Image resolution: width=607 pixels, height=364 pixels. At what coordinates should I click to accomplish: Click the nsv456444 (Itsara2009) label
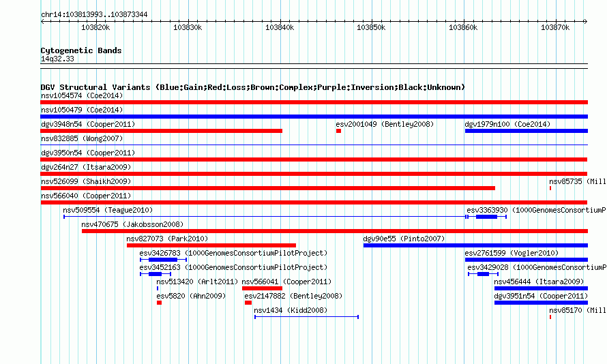pos(539,282)
